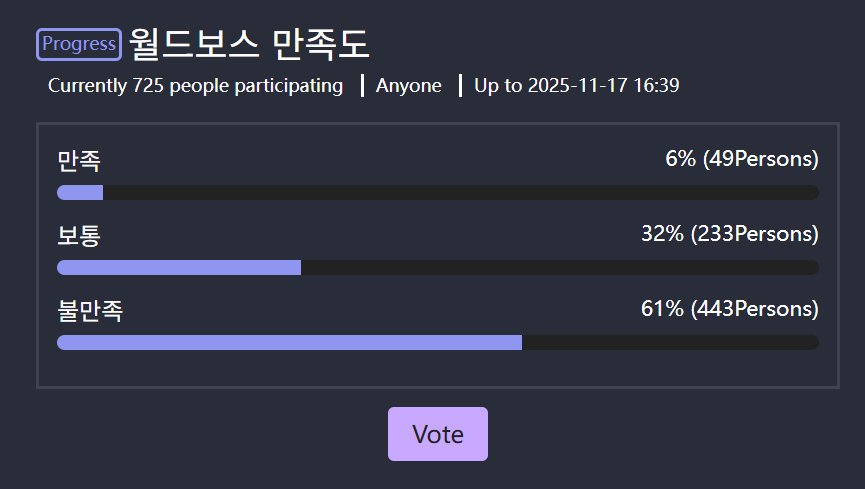Click the poll deadline 2025-11-17 16:39
Viewport: 865px width, 489px height.
click(x=603, y=86)
